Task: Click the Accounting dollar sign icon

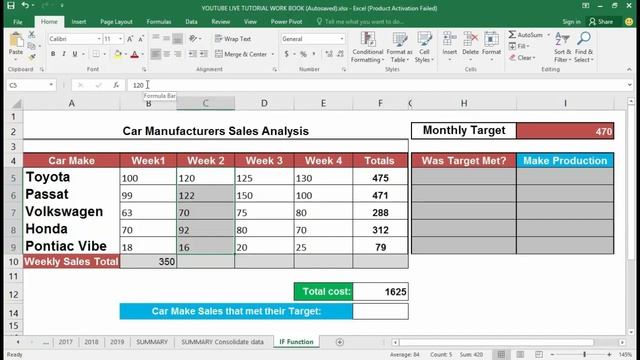Action: tap(287, 54)
